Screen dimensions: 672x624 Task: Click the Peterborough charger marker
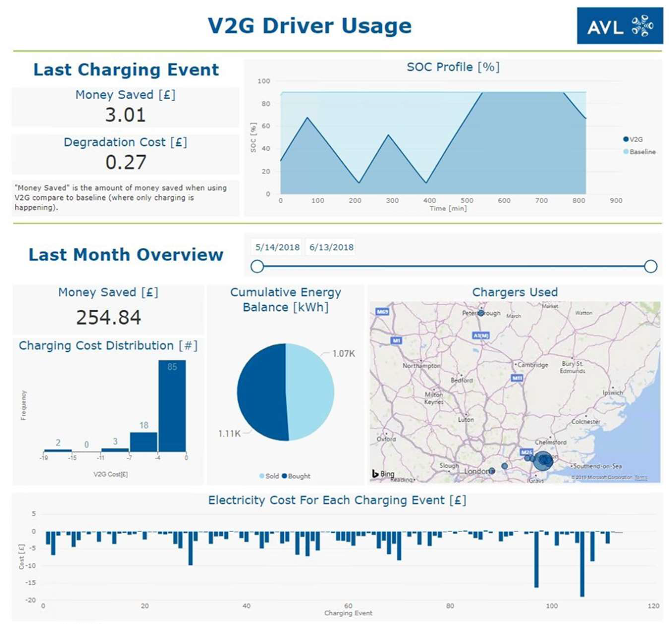pyautogui.click(x=481, y=313)
